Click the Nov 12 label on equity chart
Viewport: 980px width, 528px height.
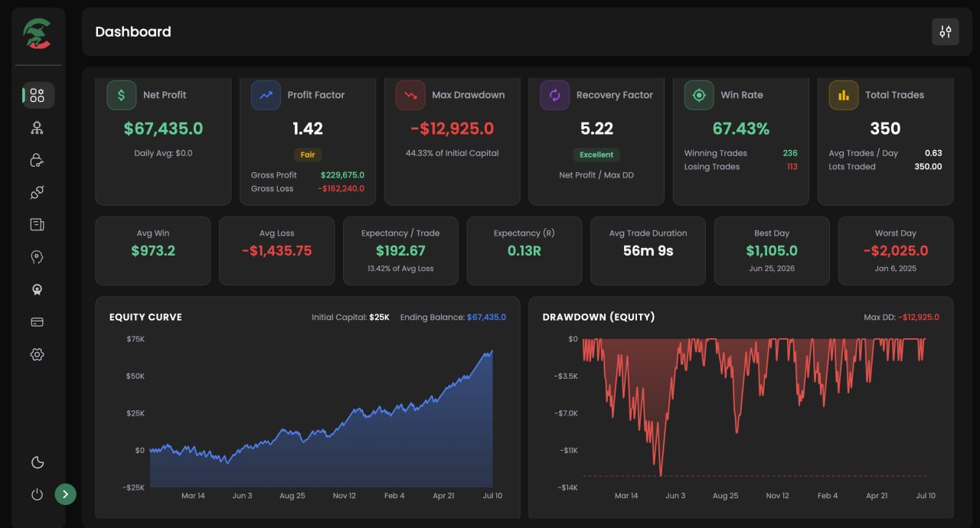[x=344, y=496]
